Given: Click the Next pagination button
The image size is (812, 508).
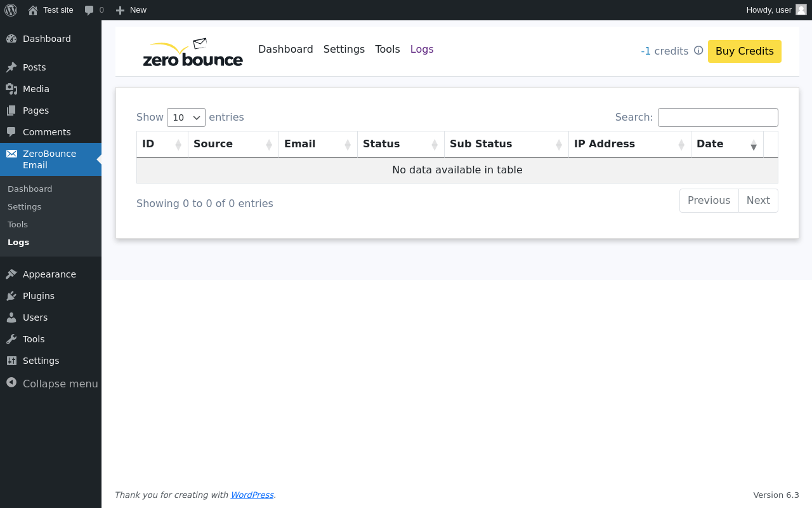Looking at the screenshot, I should pos(757,201).
